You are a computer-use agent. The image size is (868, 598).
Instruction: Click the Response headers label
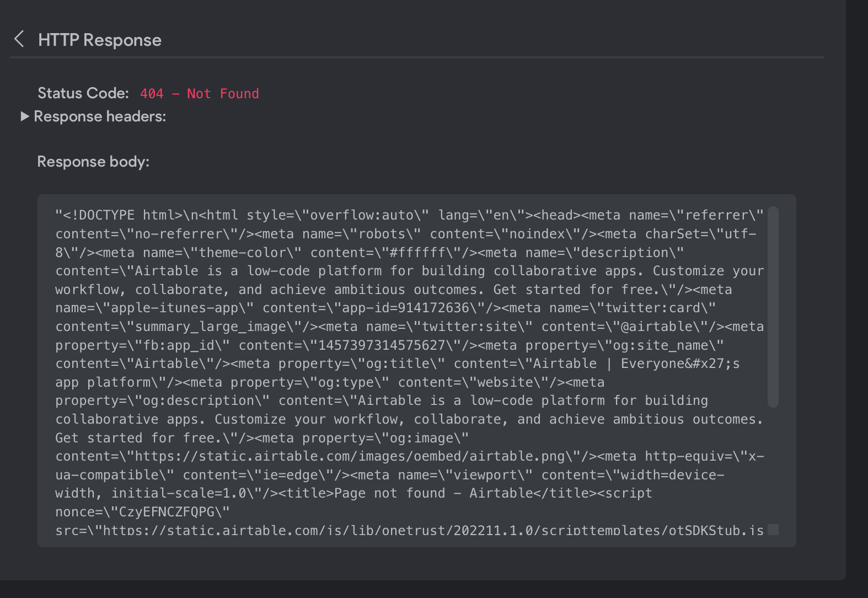pos(100,116)
